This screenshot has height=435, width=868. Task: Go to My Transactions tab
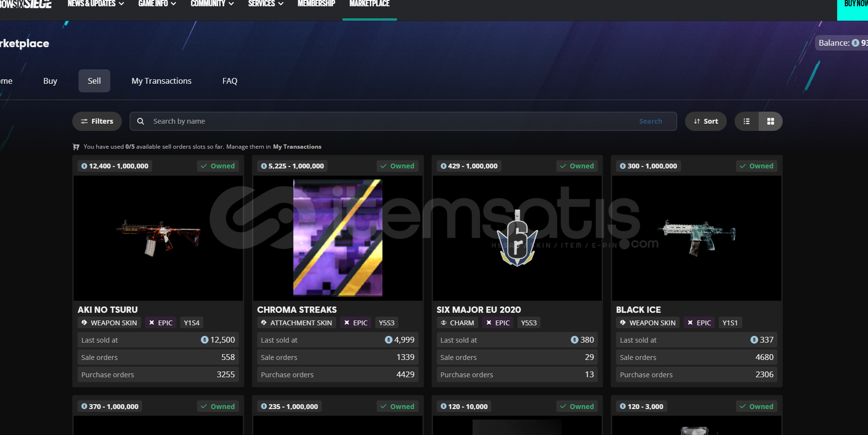click(x=161, y=81)
